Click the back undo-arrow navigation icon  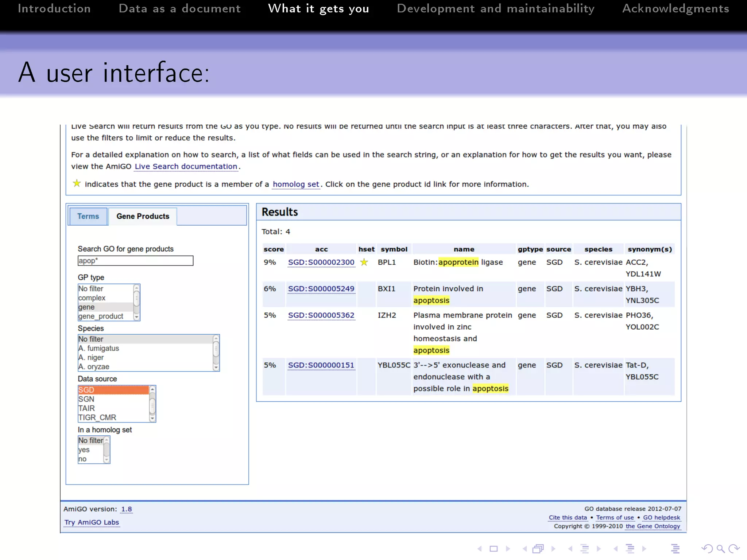pos(707,548)
